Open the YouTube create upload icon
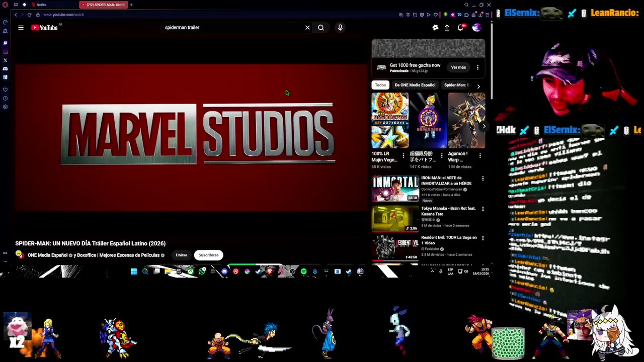The height and width of the screenshot is (362, 644). pyautogui.click(x=447, y=28)
